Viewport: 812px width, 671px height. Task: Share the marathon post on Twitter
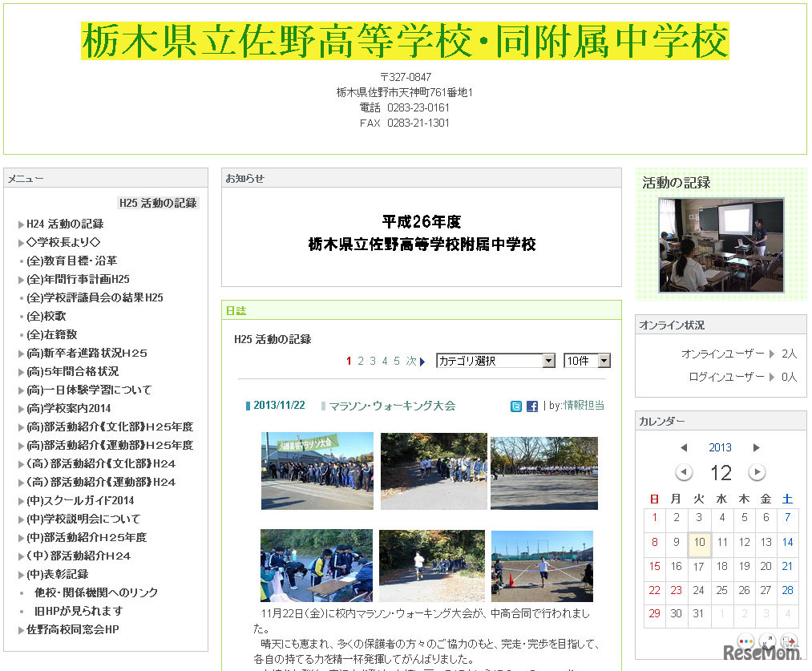[x=515, y=406]
